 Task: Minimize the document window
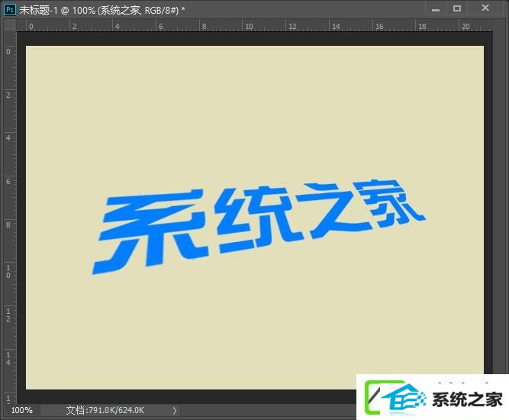click(x=436, y=9)
